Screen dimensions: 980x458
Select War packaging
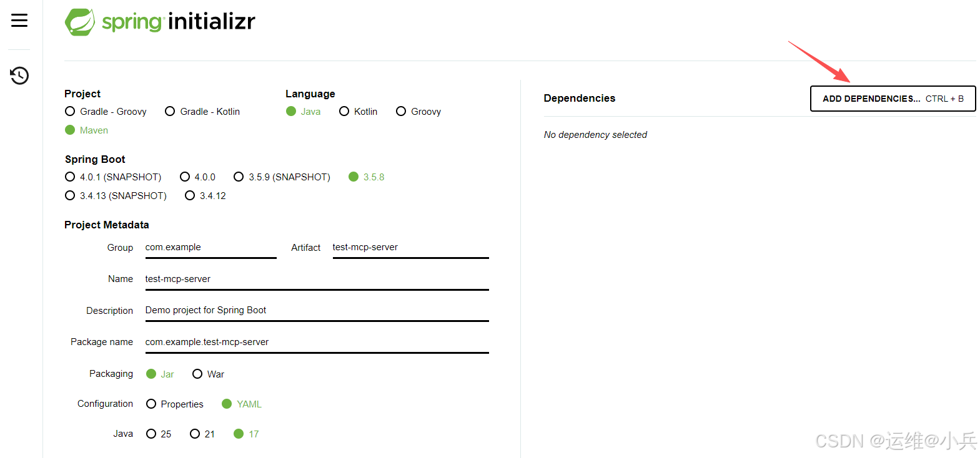(x=208, y=374)
